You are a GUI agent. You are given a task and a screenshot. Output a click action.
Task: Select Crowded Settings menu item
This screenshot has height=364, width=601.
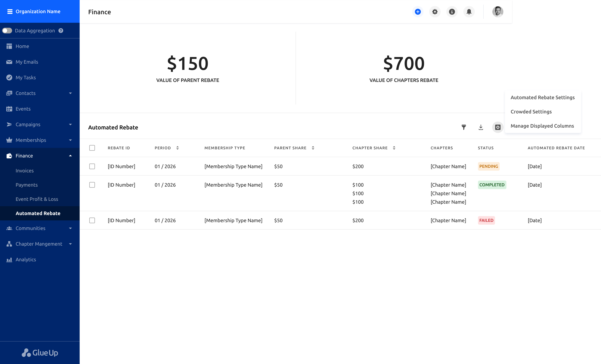click(x=543, y=112)
